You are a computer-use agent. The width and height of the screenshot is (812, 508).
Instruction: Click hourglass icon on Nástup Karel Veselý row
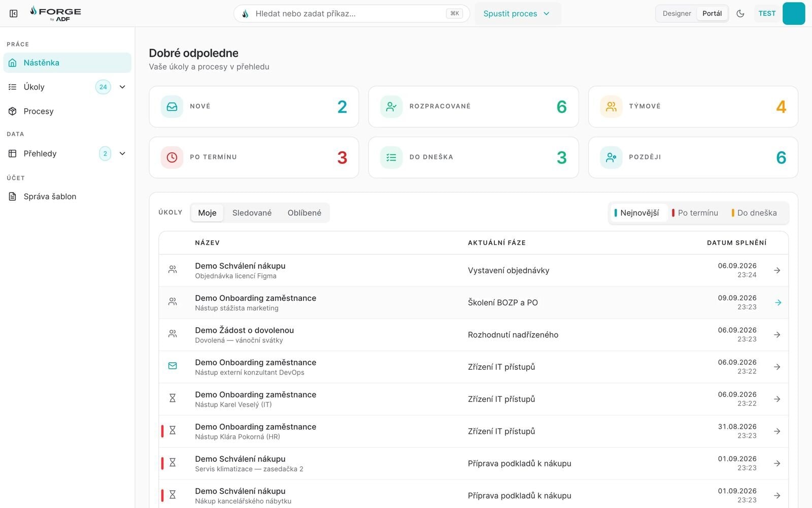pos(173,398)
